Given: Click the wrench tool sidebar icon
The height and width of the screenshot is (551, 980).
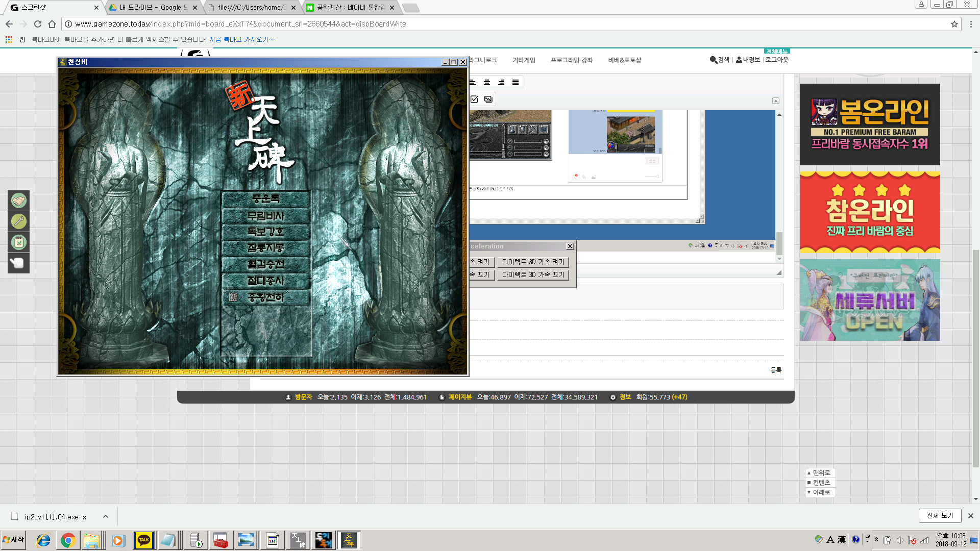Looking at the screenshot, I should coord(19,221).
